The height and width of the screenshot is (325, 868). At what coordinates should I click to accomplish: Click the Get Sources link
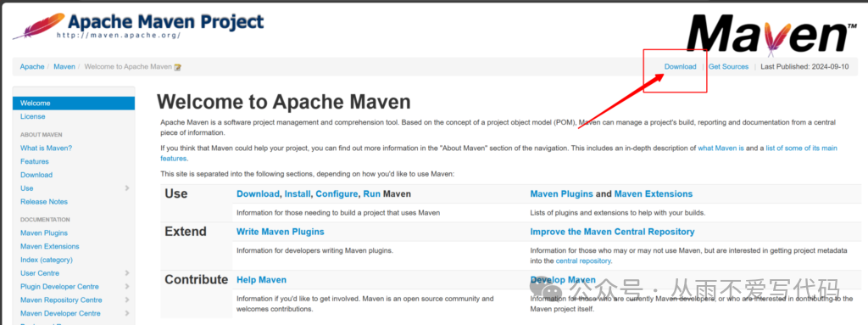click(728, 66)
